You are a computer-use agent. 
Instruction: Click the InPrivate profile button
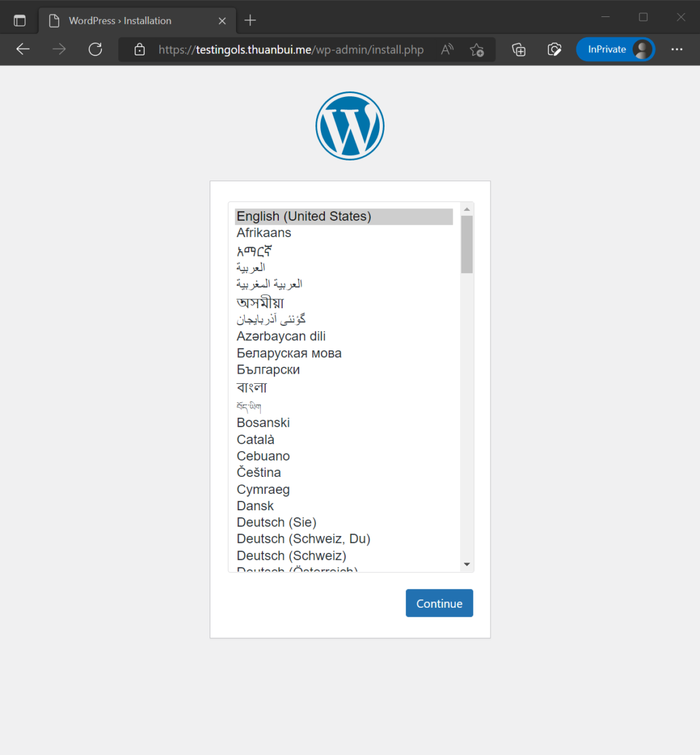tap(615, 49)
